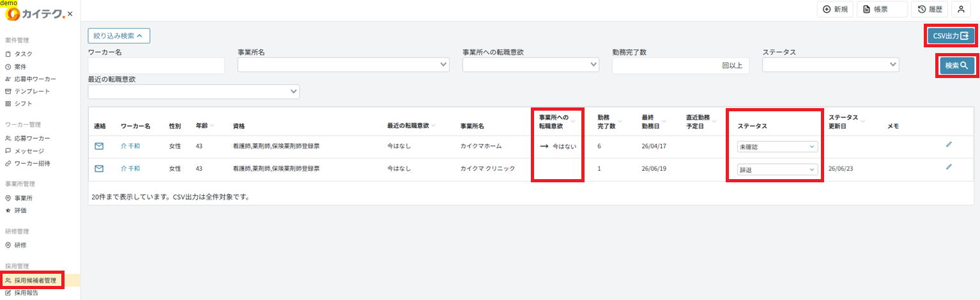Open メッセージ in the sidebar
The width and height of the screenshot is (980, 300).
click(x=29, y=151)
